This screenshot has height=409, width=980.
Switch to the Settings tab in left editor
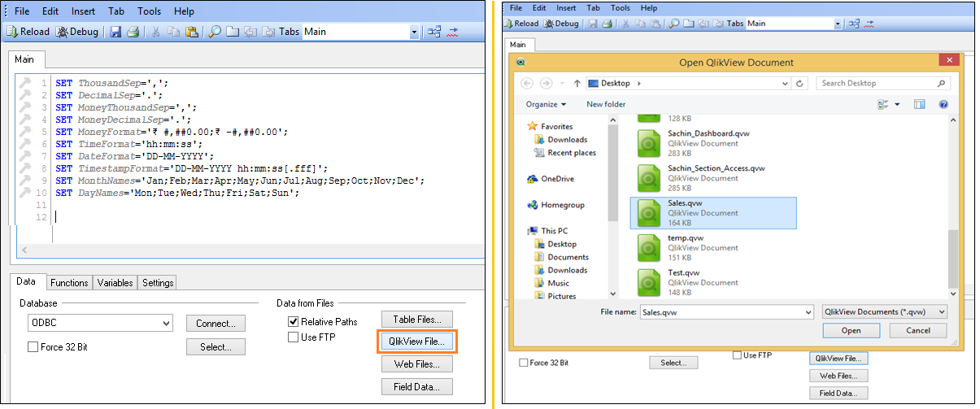tap(158, 283)
